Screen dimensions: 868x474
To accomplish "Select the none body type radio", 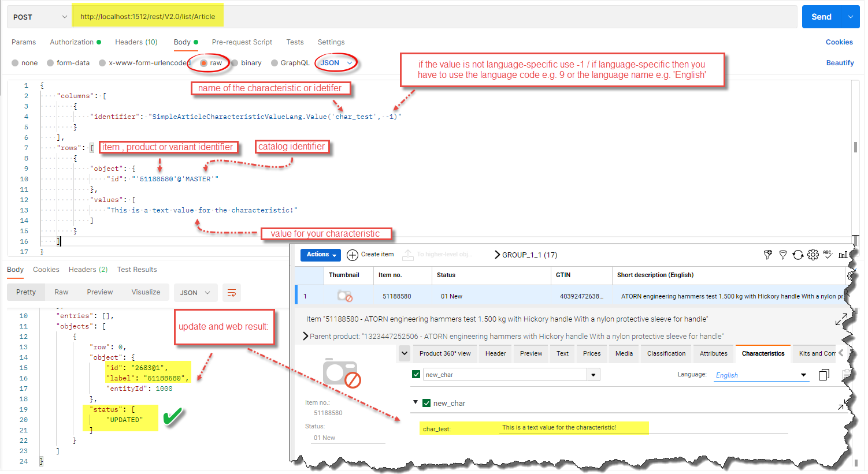I will pyautogui.click(x=15, y=63).
